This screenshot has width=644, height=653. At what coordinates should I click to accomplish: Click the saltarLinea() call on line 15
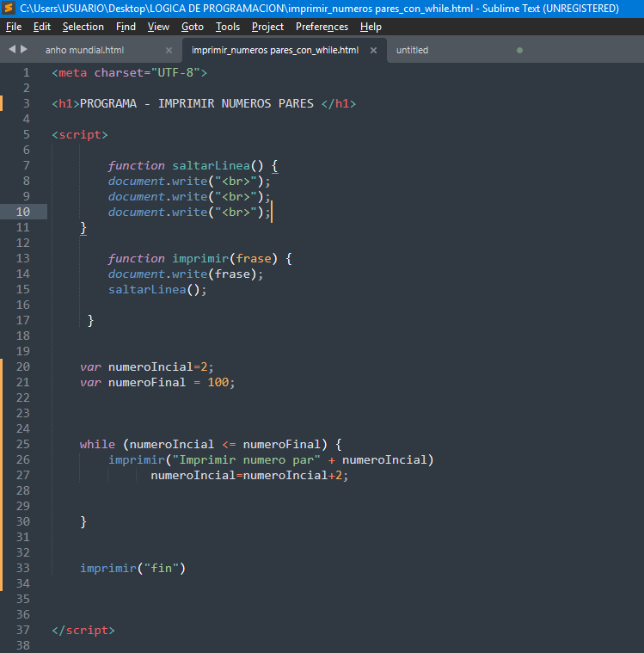pos(157,289)
